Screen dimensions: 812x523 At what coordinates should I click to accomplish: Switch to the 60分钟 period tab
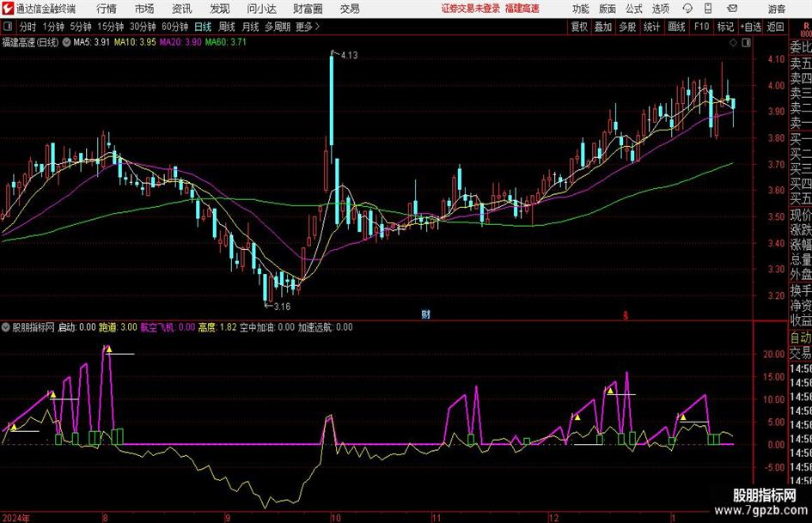[x=175, y=27]
